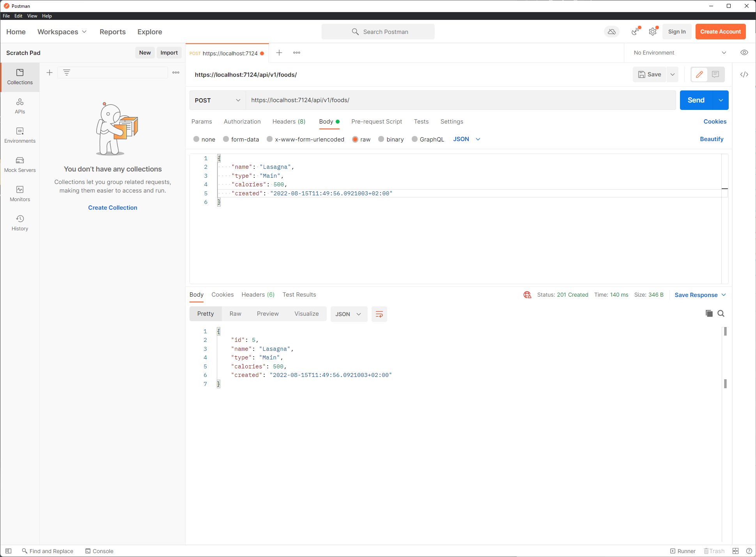Open the History sidebar panel
The width and height of the screenshot is (756, 557).
[20, 222]
